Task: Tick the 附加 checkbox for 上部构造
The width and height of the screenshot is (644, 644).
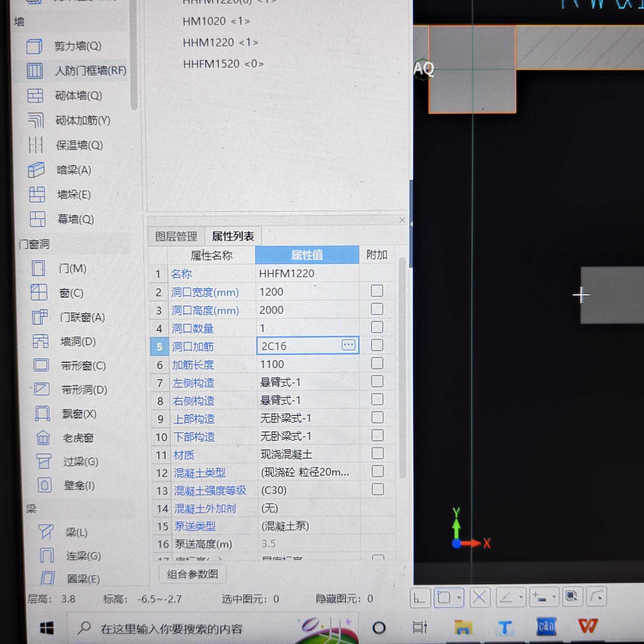Action: pos(377,417)
